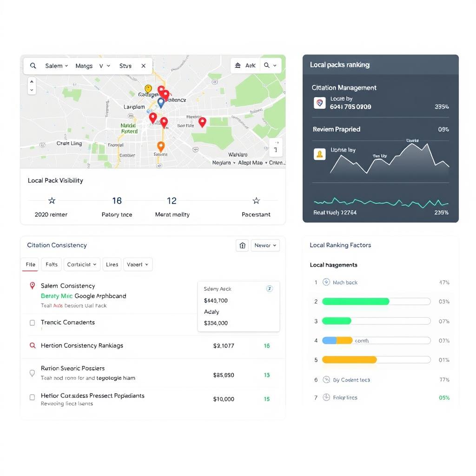Toggle the checkbox beside Trencic Contadents
Viewport: 476px width, 476px height.
coord(33,322)
